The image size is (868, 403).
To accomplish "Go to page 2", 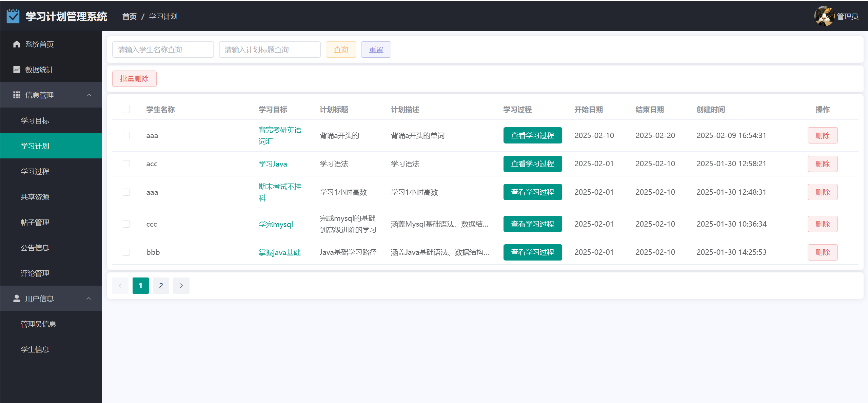I will point(161,286).
